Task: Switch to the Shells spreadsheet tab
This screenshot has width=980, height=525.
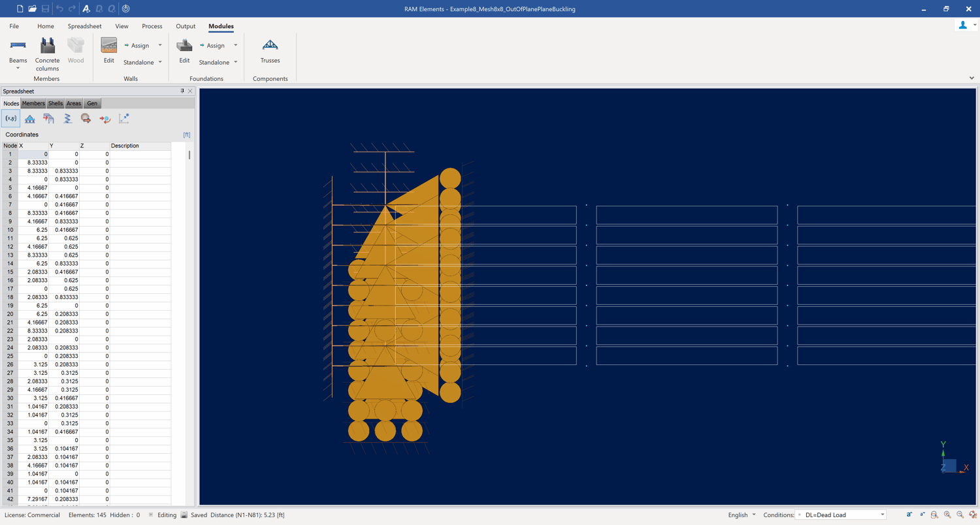Action: coord(56,103)
